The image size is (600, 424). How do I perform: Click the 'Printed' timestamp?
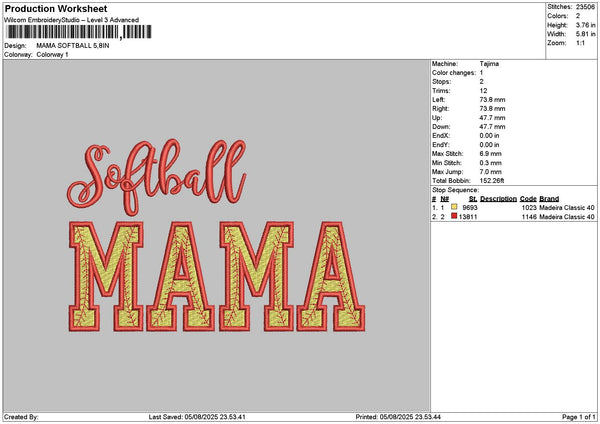[x=398, y=417]
